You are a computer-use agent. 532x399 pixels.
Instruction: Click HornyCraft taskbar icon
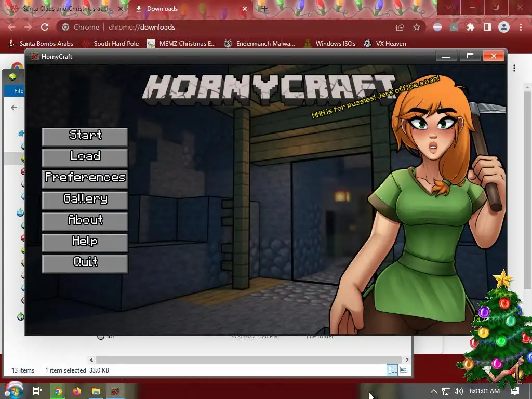click(115, 391)
